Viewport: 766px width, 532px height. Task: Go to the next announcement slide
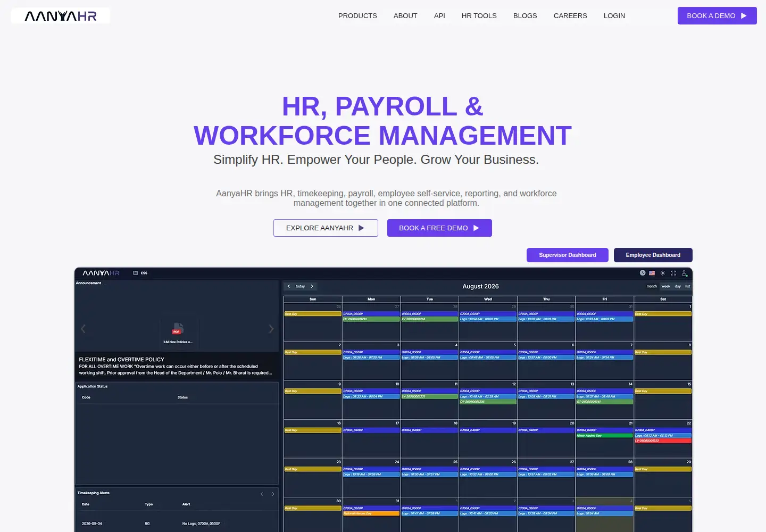pos(271,329)
